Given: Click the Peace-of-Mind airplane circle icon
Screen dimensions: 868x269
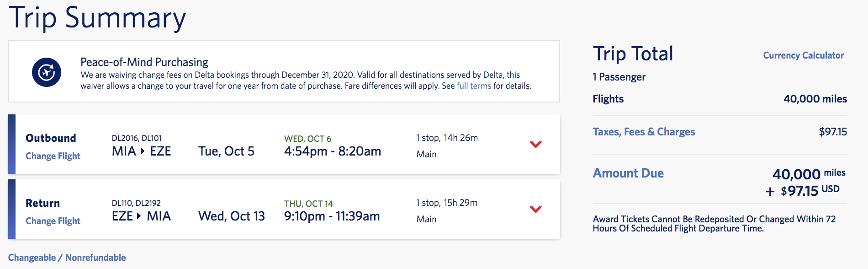Looking at the screenshot, I should click(x=47, y=72).
